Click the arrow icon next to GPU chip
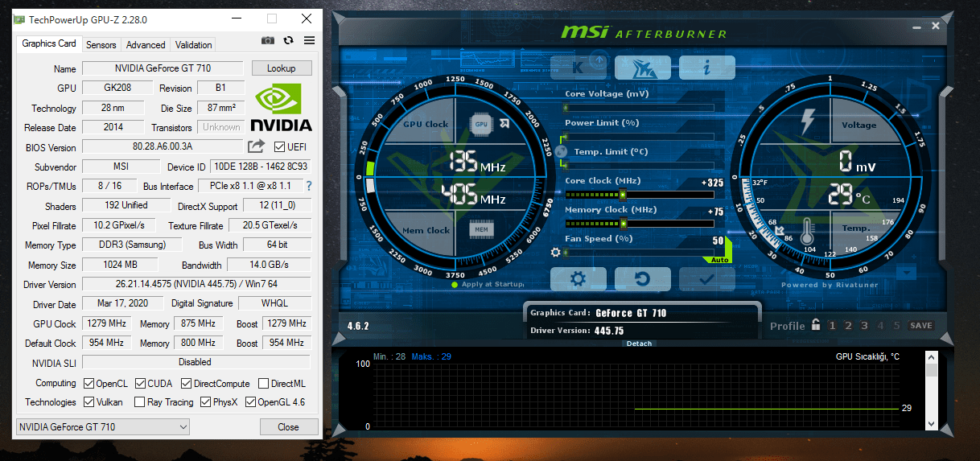The image size is (980, 461). [504, 124]
